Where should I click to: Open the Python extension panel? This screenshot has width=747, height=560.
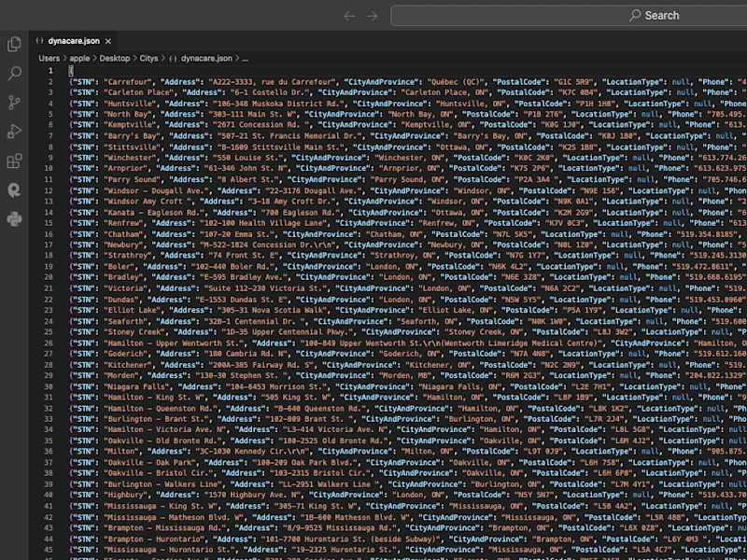coord(14,219)
